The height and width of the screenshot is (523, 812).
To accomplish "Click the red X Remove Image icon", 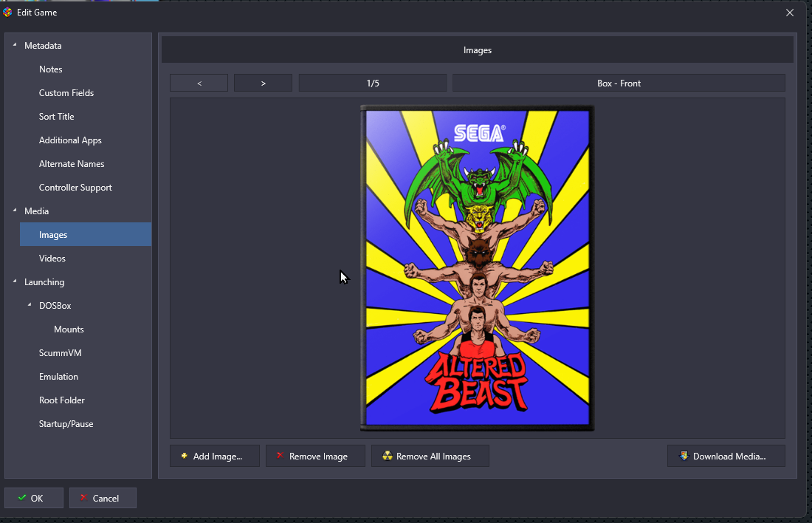I will 280,456.
